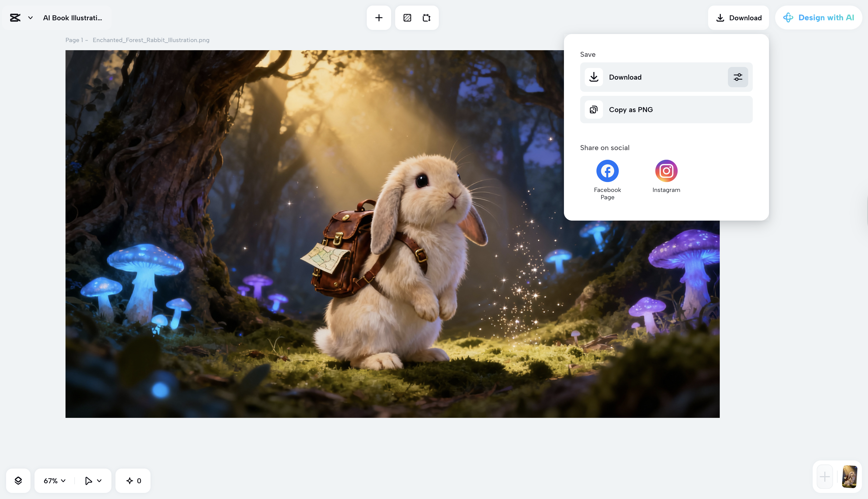Select the background fill tool
Screen dimensions: 868x499
coord(407,17)
